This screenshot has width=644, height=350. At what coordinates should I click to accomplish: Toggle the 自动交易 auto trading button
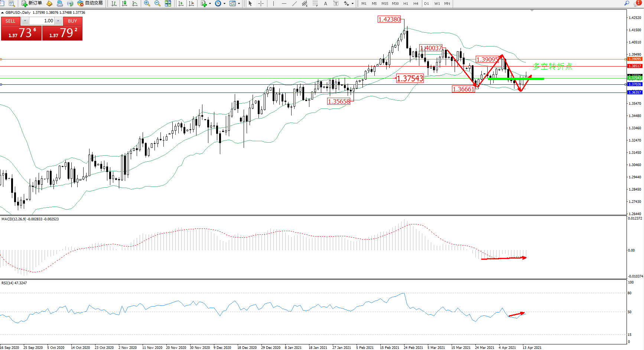tap(90, 3)
